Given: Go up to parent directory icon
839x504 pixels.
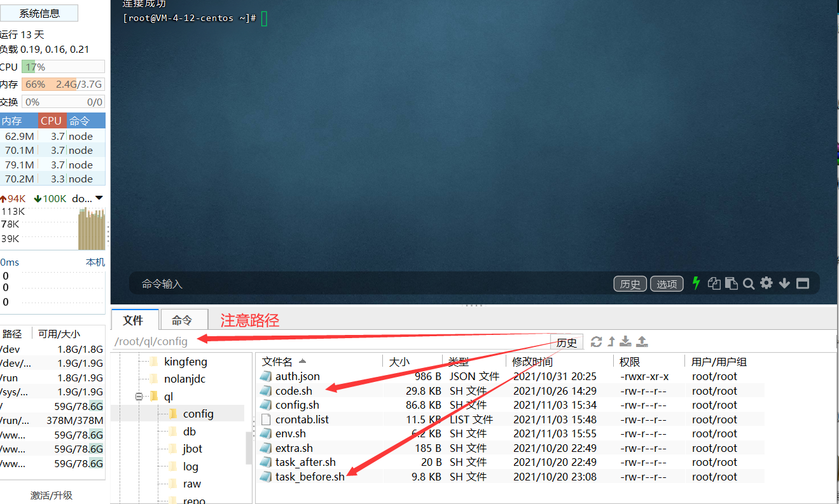Looking at the screenshot, I should coord(611,342).
